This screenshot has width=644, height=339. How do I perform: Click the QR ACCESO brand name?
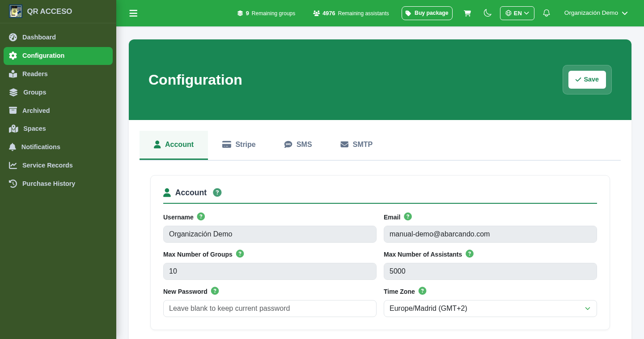click(x=49, y=12)
